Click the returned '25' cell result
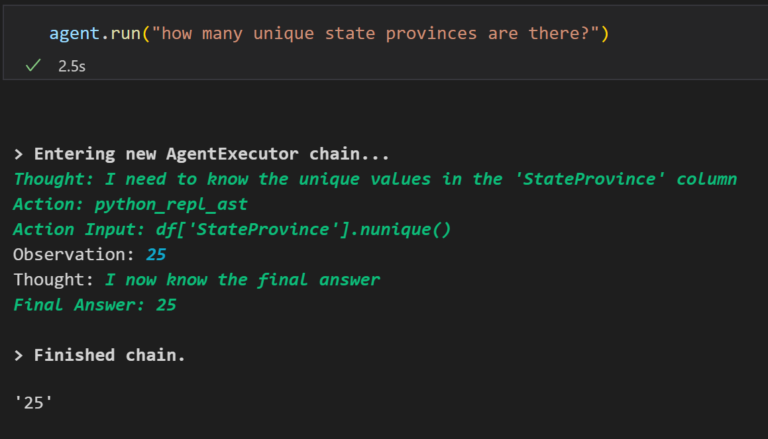The height and width of the screenshot is (439, 768). point(34,405)
